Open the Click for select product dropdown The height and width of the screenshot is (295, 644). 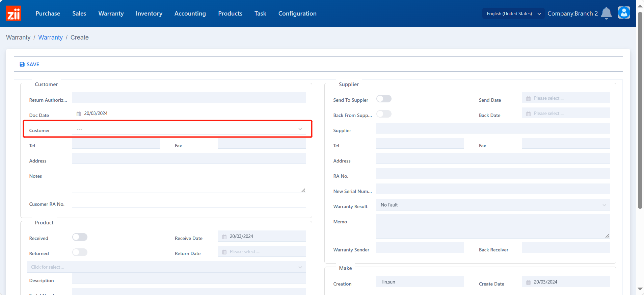166,267
